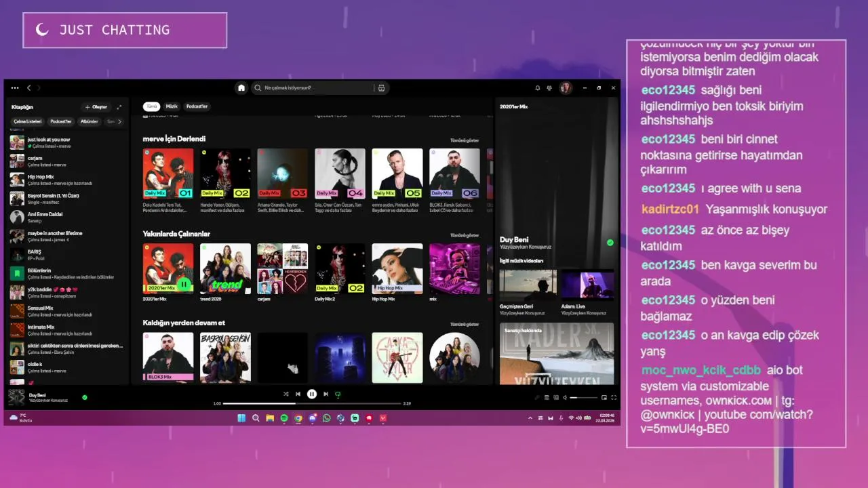Open the Friend Activity icon
This screenshot has width=868, height=488.
click(x=549, y=88)
